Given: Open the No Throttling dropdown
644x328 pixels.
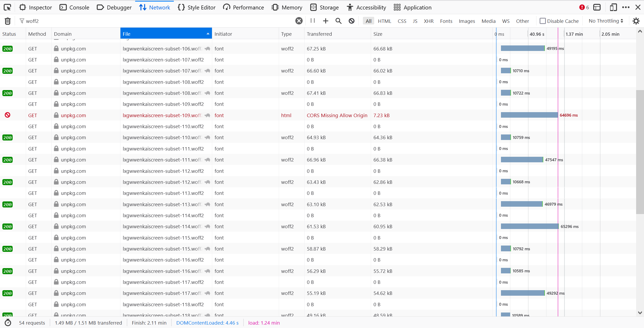Looking at the screenshot, I should [606, 21].
